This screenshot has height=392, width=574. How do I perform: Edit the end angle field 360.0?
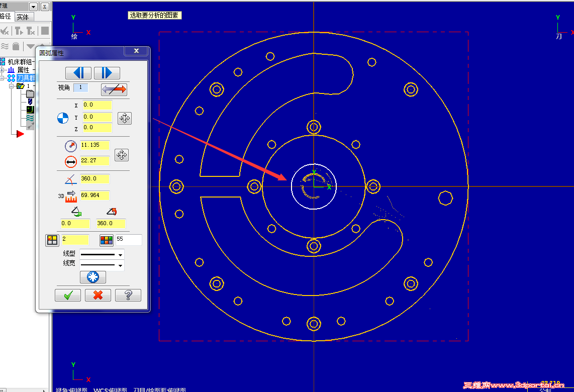click(111, 223)
